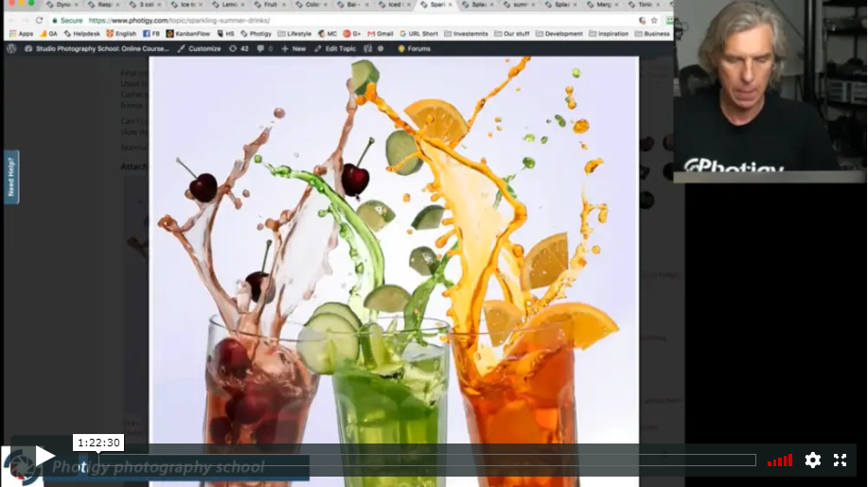Click the splash drinks lightbox image
868x487 pixels.
394,270
